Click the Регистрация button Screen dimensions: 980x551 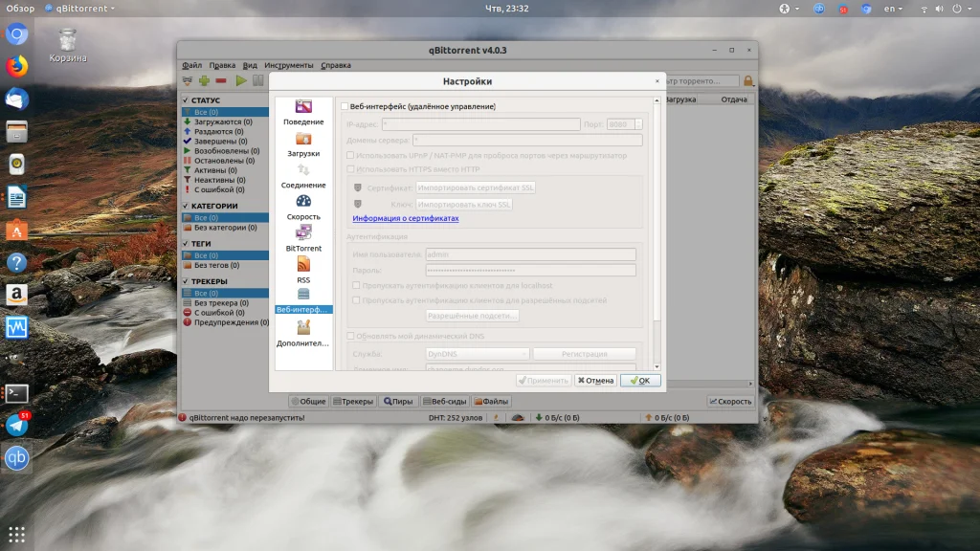(585, 354)
